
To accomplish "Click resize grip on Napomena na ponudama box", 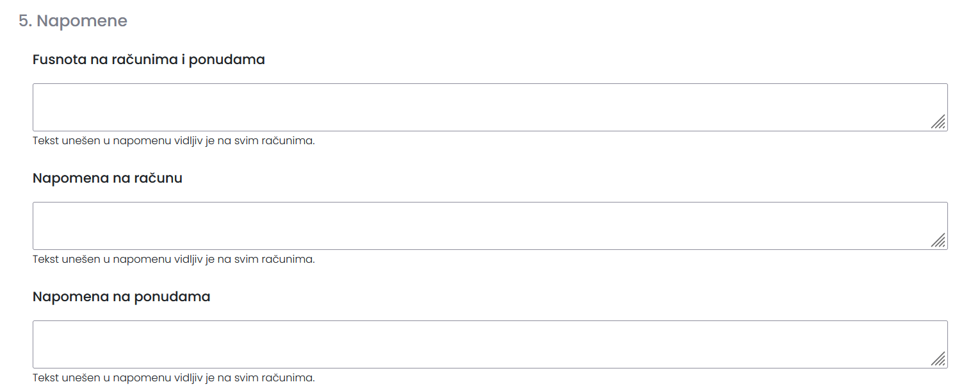I will point(938,359).
